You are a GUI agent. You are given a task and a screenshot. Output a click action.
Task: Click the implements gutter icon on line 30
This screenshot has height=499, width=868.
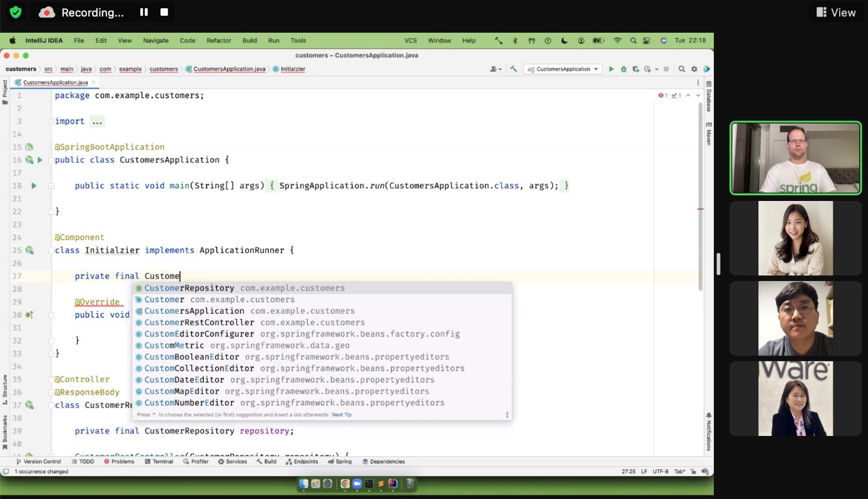(29, 315)
